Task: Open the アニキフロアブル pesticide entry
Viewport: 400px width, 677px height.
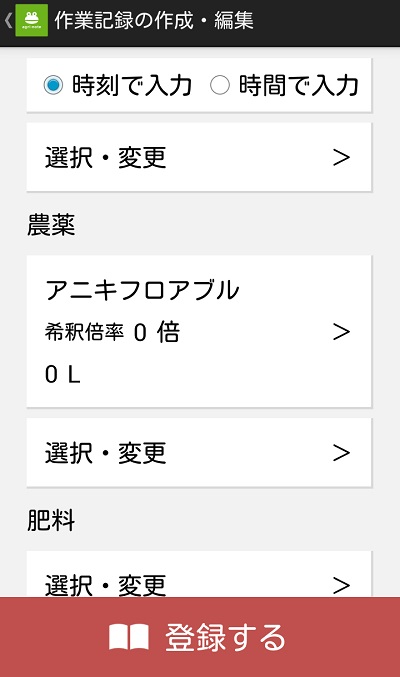Action: (x=199, y=331)
